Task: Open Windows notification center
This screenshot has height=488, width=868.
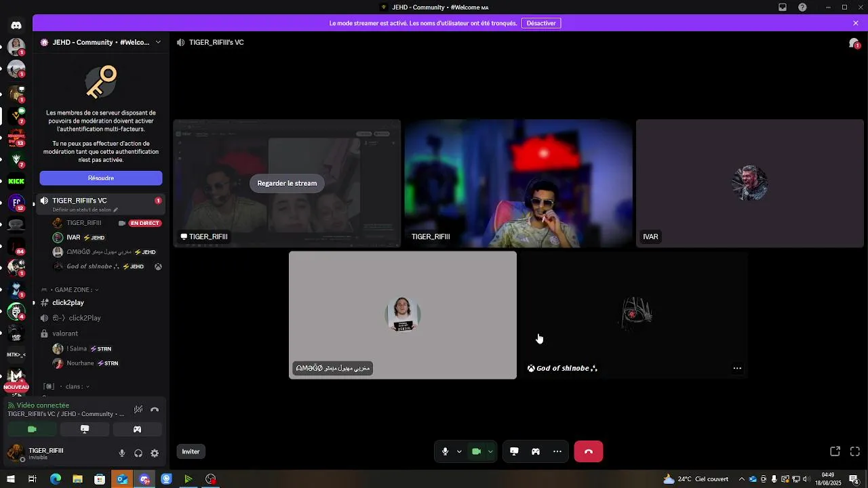Action: [x=854, y=479]
